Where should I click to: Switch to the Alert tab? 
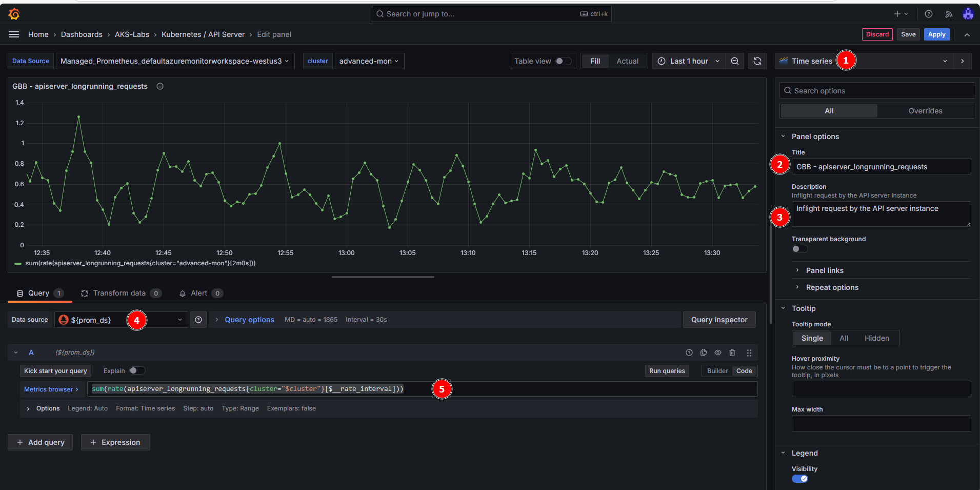point(200,293)
